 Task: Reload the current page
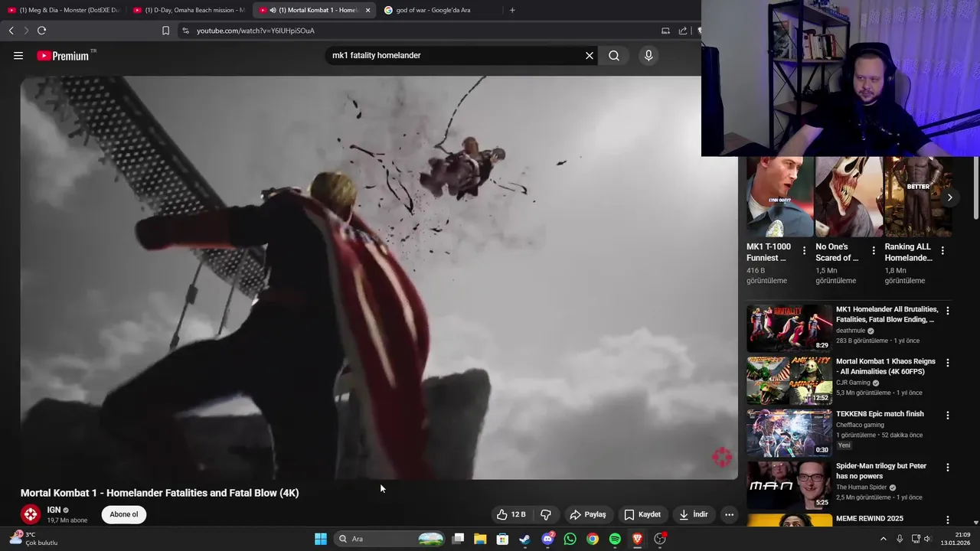click(x=41, y=31)
